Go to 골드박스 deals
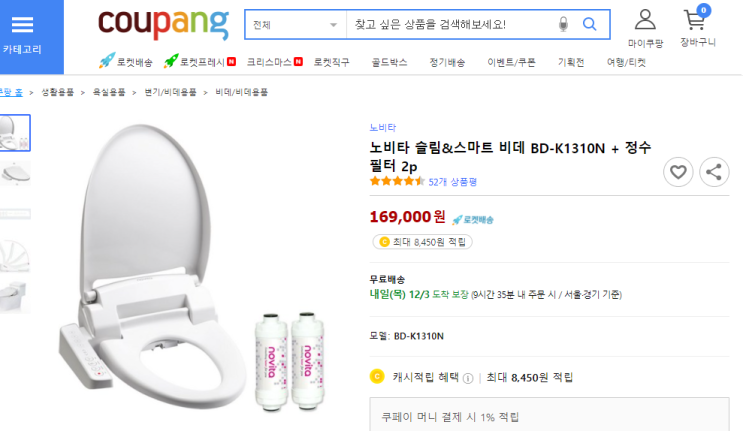743x431 pixels. point(389,62)
